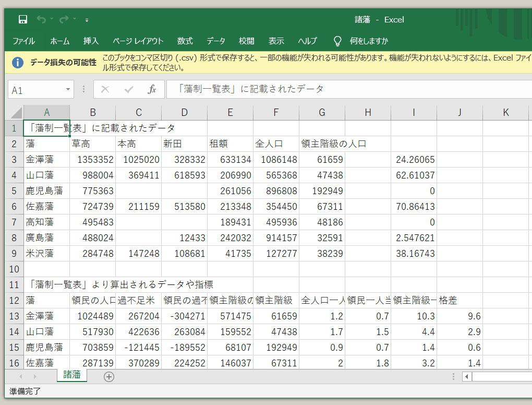The width and height of the screenshot is (532, 405).
Task: Click cell A9 米沢藩
Action: 46,253
